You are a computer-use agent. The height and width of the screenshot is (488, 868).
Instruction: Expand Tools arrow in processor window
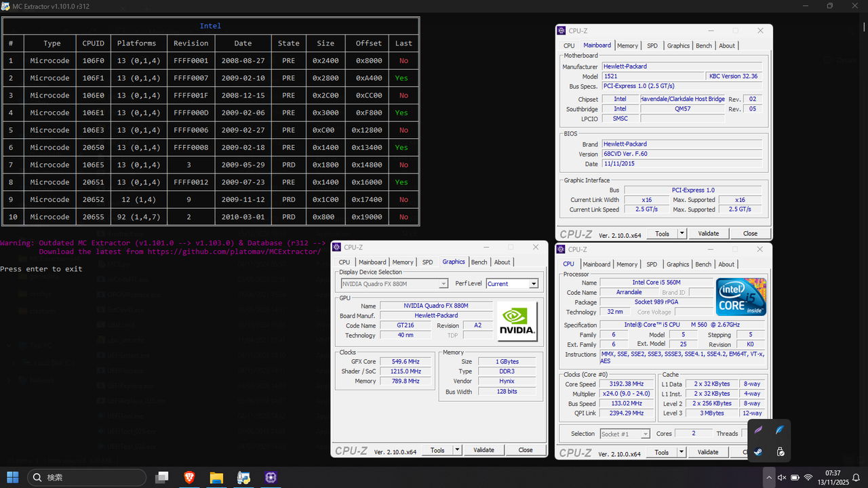(681, 452)
